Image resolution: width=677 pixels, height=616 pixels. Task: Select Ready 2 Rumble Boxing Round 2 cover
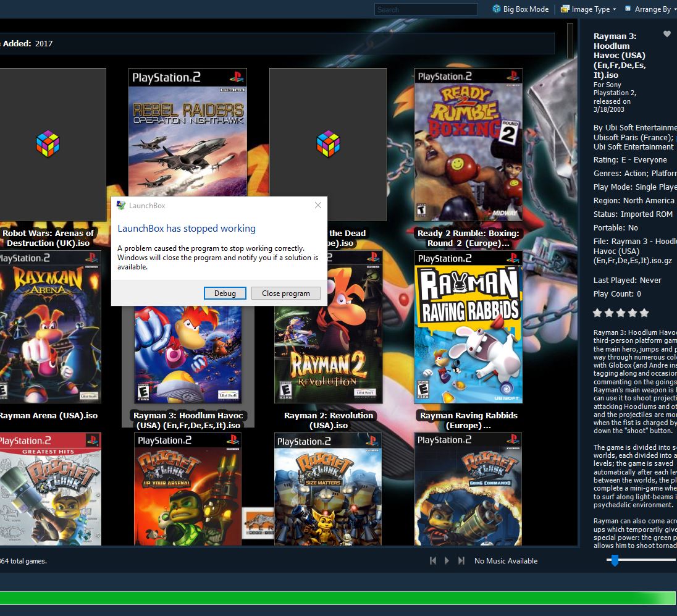(x=468, y=145)
